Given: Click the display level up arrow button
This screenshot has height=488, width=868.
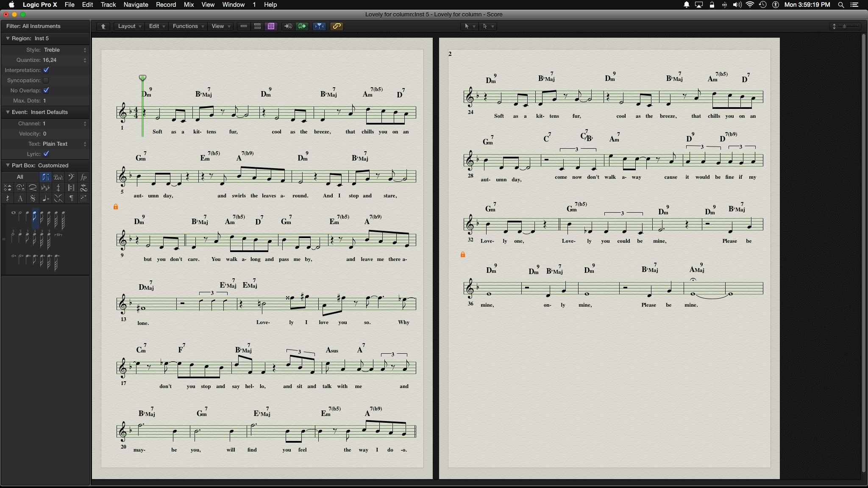Looking at the screenshot, I should (x=103, y=26).
